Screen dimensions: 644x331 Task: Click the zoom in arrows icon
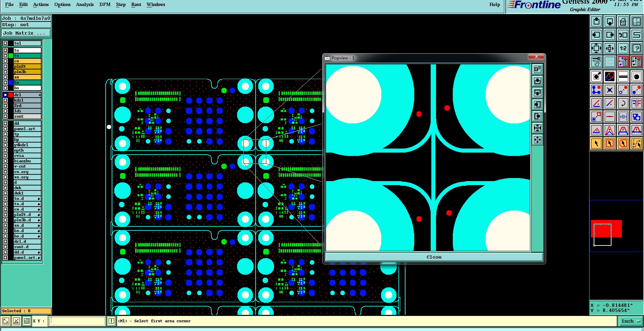pos(596,48)
